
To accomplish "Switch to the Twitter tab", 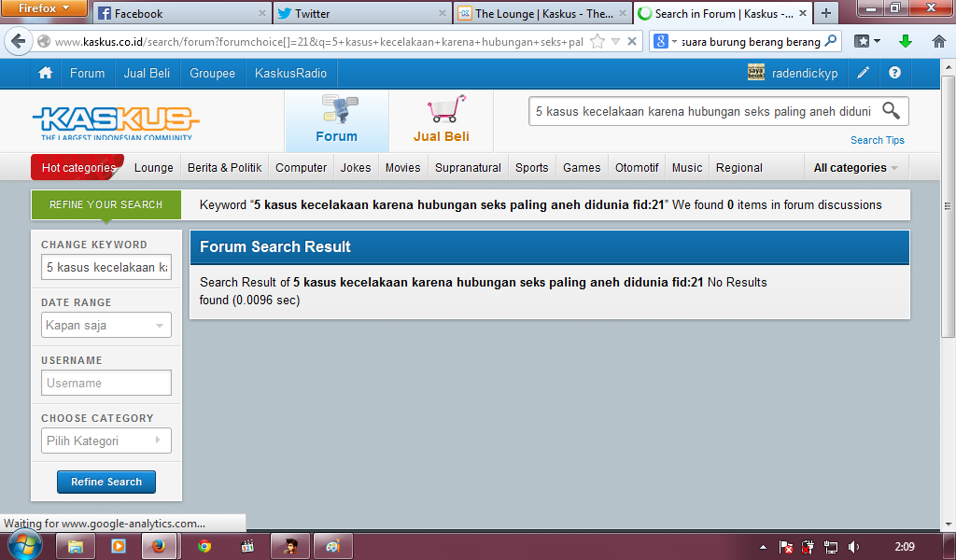I will click(x=362, y=13).
